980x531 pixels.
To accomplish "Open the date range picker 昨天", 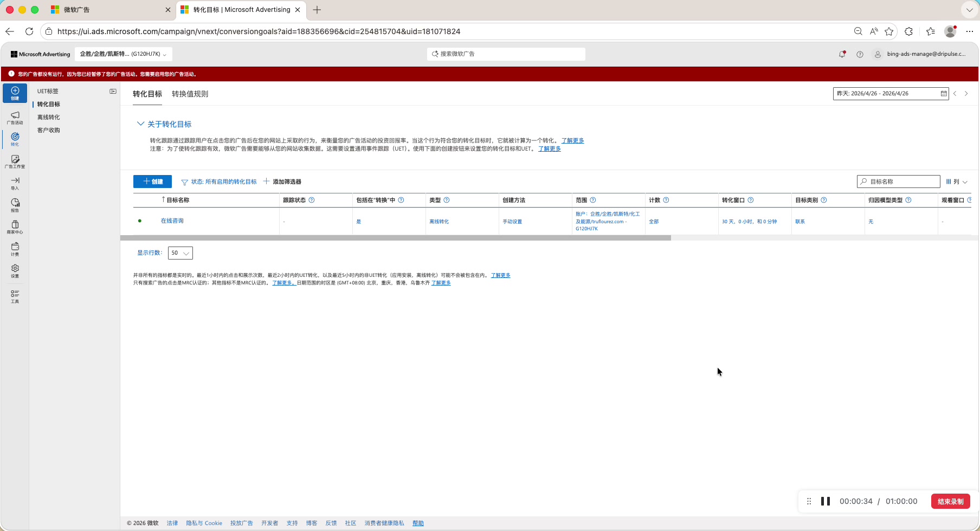I will pos(891,94).
